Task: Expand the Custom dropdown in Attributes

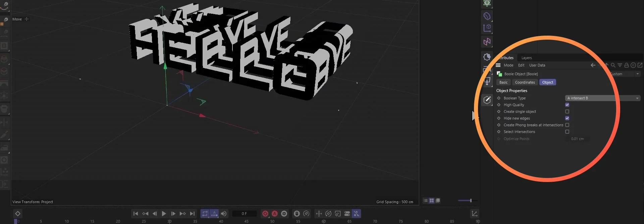Action: (x=625, y=74)
